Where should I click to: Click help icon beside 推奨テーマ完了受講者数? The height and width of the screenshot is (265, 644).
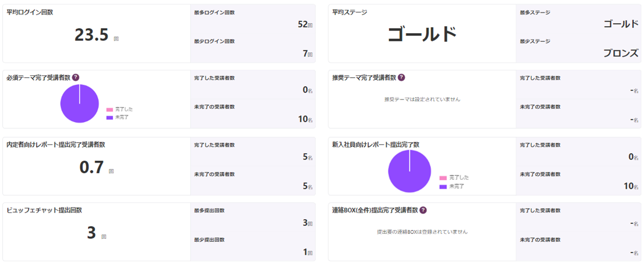pyautogui.click(x=401, y=78)
